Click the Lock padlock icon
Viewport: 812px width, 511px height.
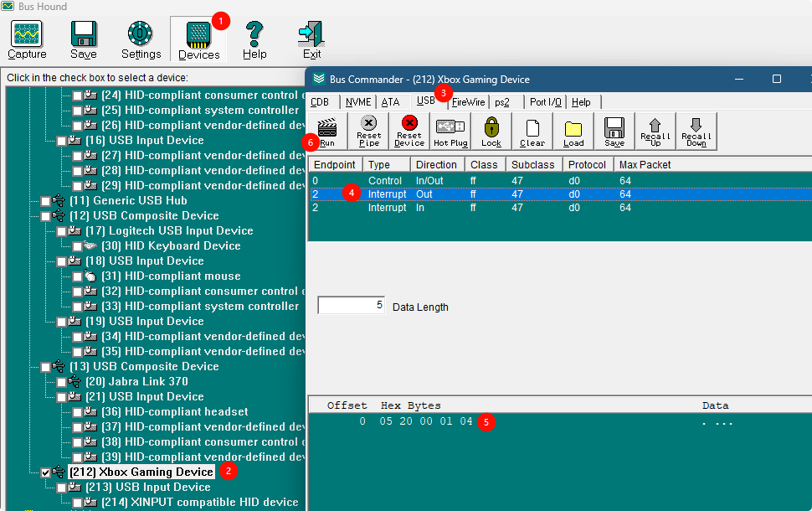(491, 126)
